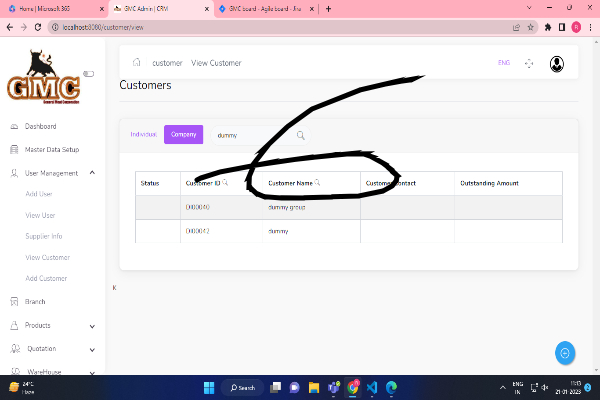The width and height of the screenshot is (600, 400).
Task: Click the Customer ID column search icon
Action: [226, 183]
